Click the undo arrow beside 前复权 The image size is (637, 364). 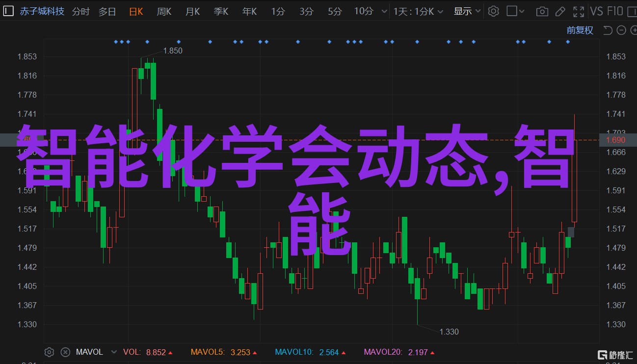click(608, 30)
